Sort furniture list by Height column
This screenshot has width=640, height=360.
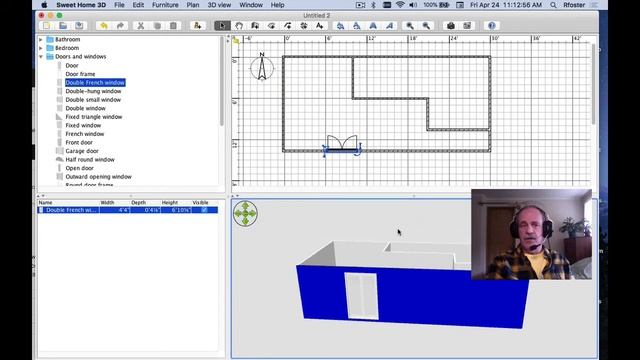click(176, 202)
